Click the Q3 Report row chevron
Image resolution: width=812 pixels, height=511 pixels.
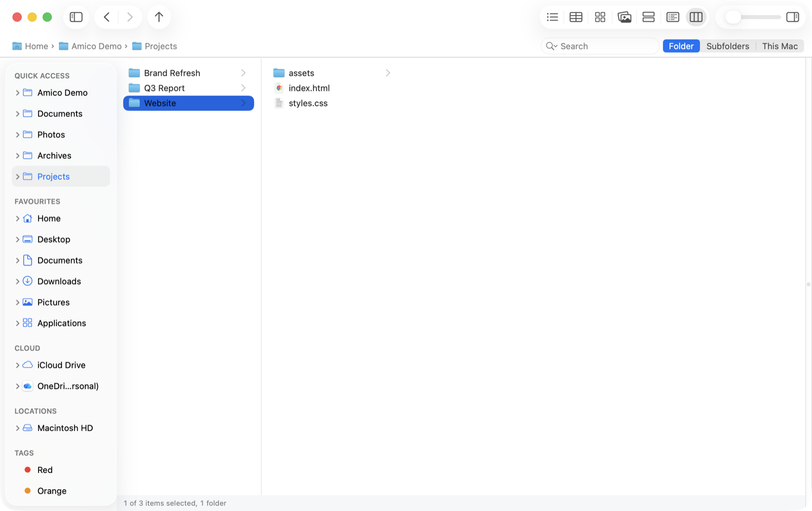tap(244, 88)
